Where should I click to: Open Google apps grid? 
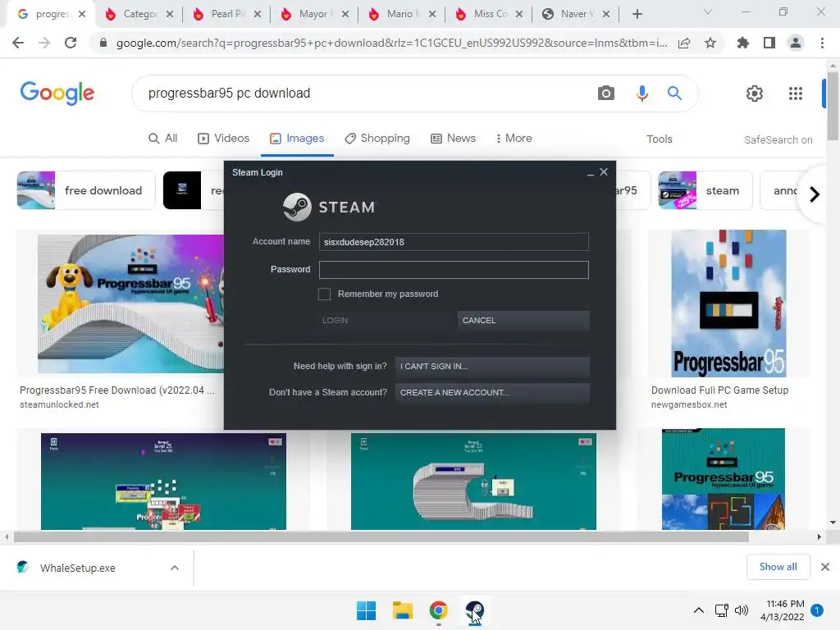point(796,94)
